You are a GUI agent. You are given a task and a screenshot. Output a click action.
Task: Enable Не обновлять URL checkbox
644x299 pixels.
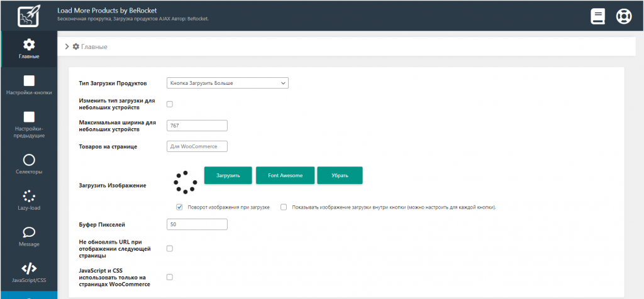170,249
